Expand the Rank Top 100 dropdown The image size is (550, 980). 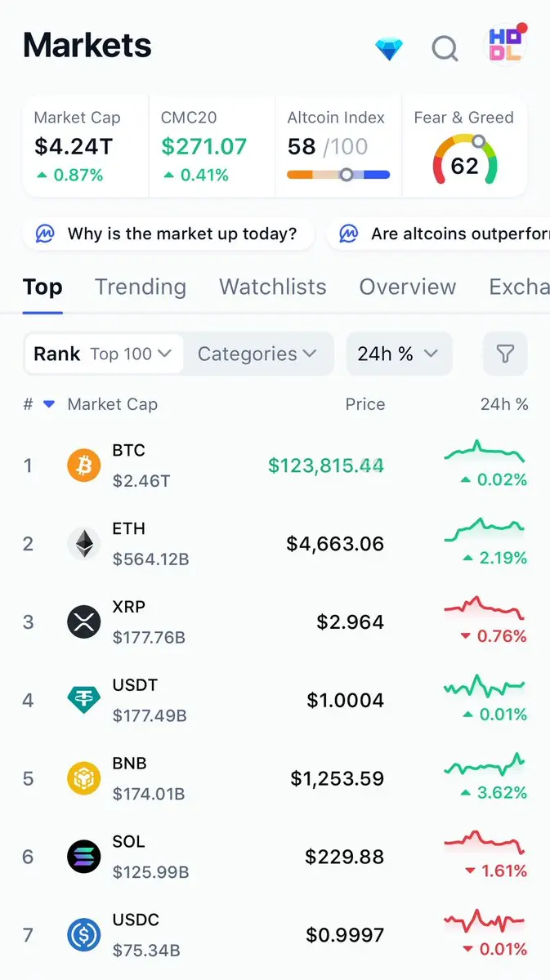[103, 354]
